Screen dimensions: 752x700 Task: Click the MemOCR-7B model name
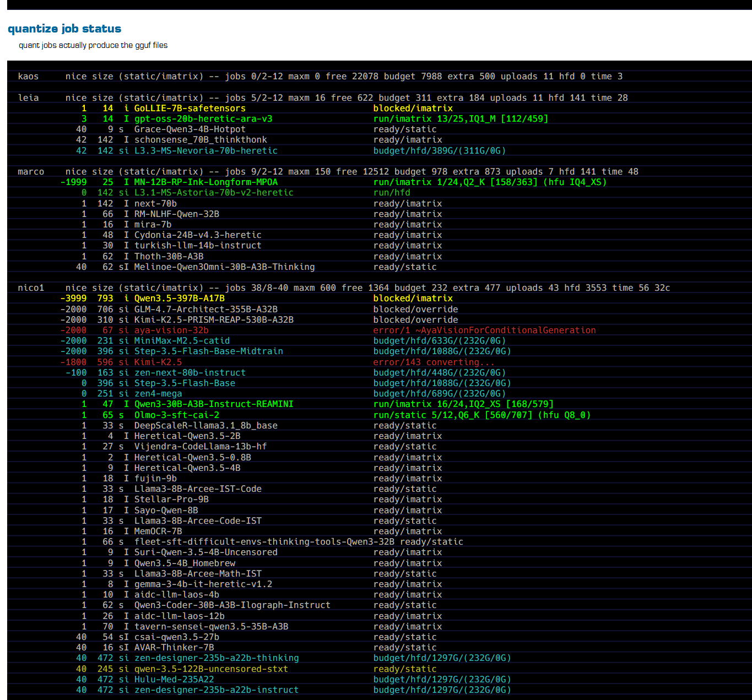point(158,531)
